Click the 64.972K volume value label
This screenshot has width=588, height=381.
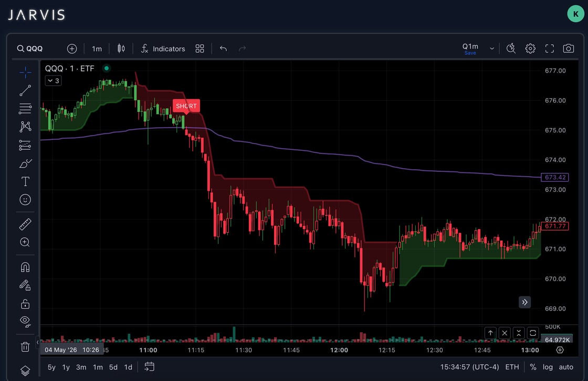click(557, 339)
